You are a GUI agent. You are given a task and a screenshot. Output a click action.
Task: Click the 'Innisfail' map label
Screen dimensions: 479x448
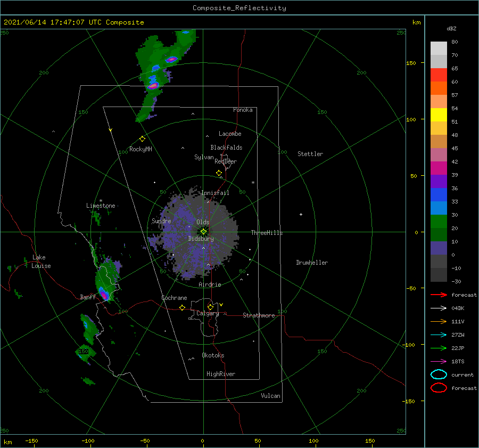pyautogui.click(x=215, y=193)
